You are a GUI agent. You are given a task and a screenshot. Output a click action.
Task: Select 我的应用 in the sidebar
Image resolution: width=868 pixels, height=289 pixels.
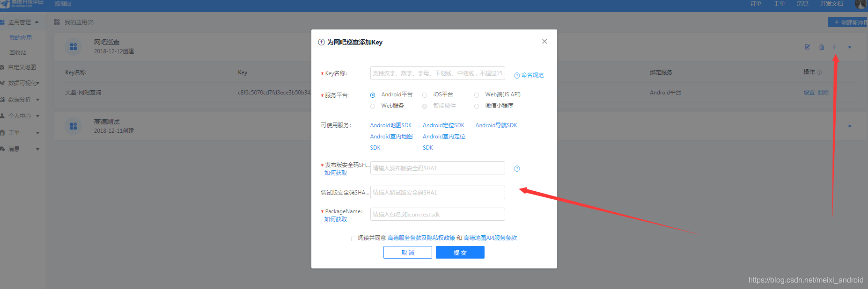tap(21, 37)
